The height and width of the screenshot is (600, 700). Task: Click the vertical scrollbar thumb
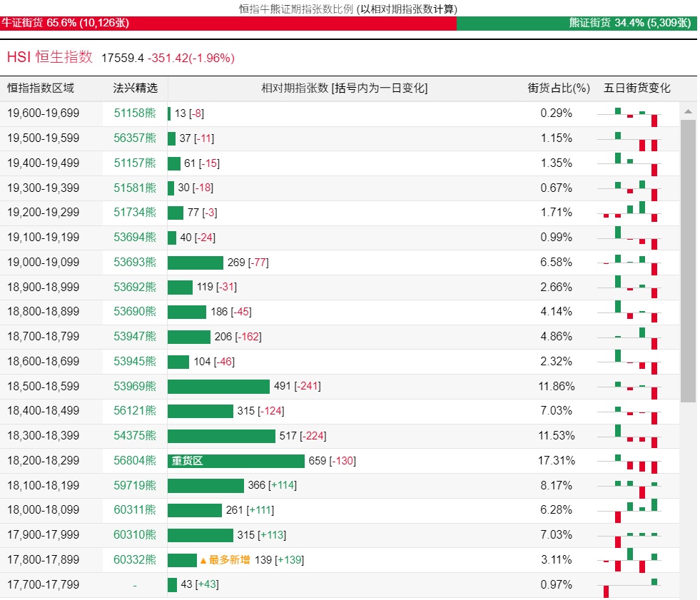tap(688, 260)
